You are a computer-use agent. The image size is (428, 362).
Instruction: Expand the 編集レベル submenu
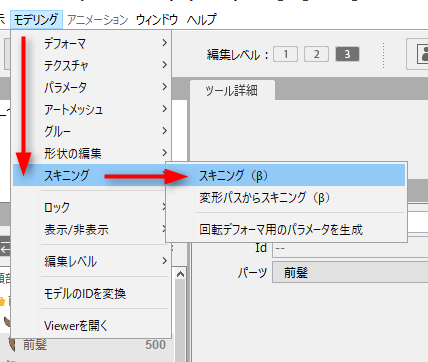[92, 261]
